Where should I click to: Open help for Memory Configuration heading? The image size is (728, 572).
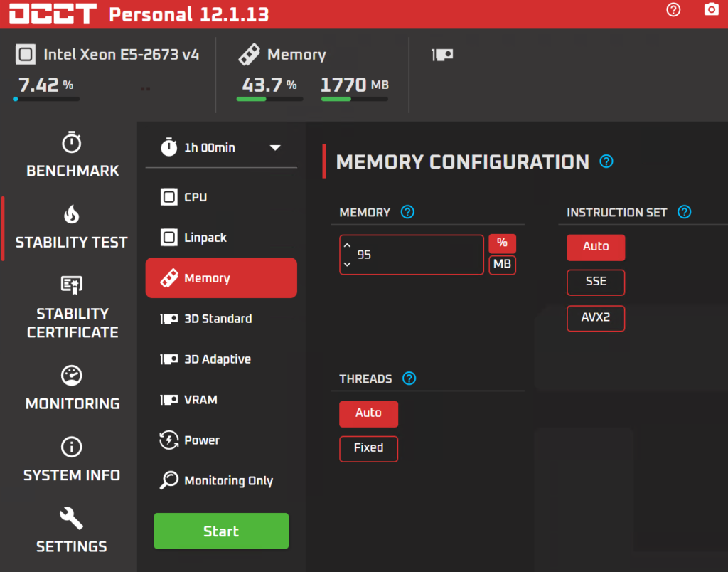(606, 161)
